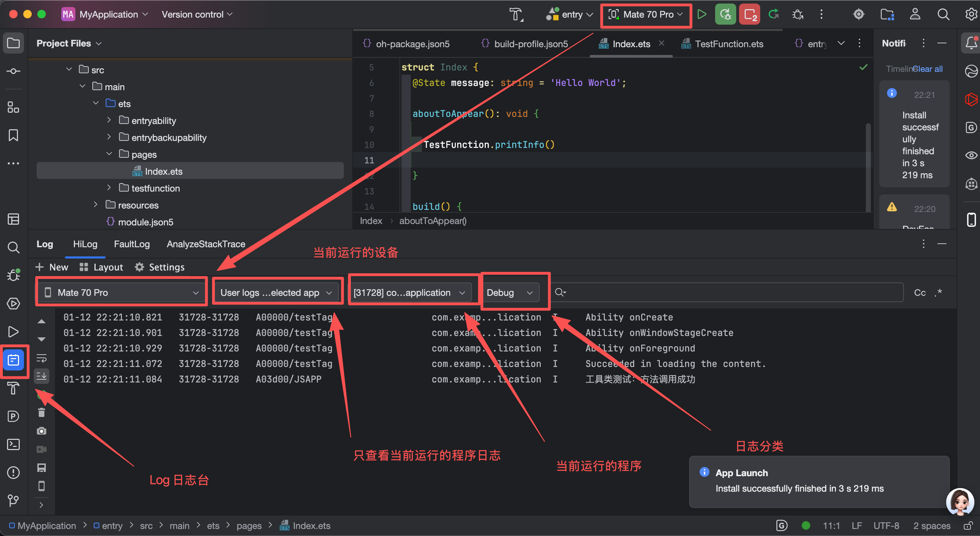Toggle scroll to end of log
Screen dimensions: 980x536
point(42,376)
